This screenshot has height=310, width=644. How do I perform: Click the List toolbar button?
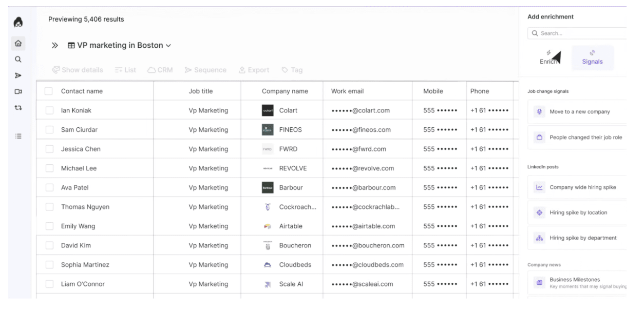(125, 70)
